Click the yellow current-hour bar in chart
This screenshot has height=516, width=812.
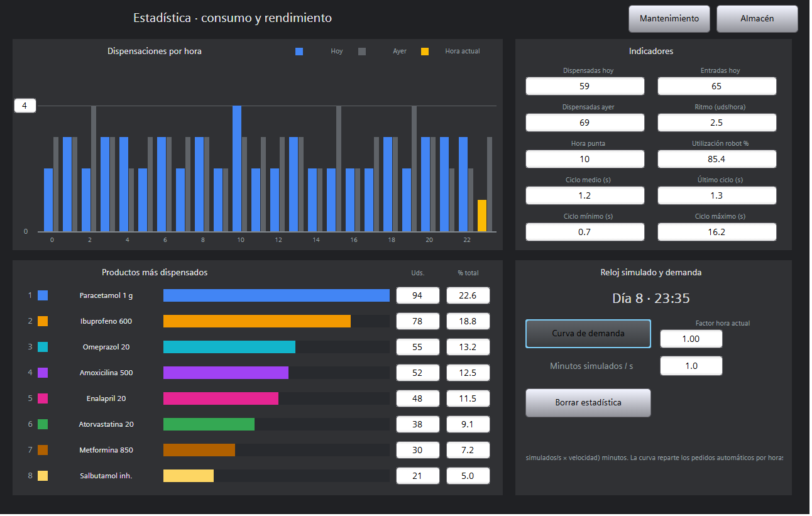[482, 216]
